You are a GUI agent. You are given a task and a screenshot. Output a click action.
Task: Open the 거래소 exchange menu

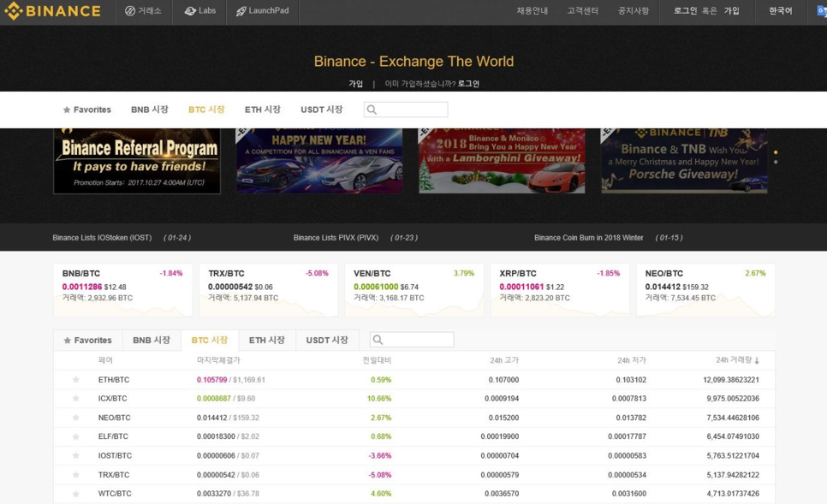pyautogui.click(x=144, y=11)
